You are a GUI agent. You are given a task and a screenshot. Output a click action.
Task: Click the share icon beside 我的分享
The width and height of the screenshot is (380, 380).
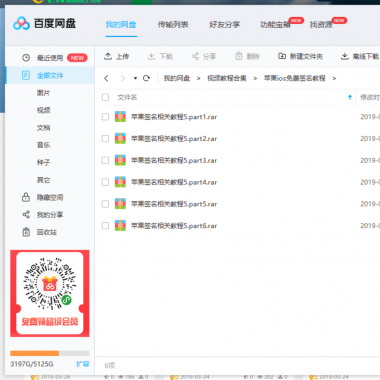pyautogui.click(x=26, y=214)
